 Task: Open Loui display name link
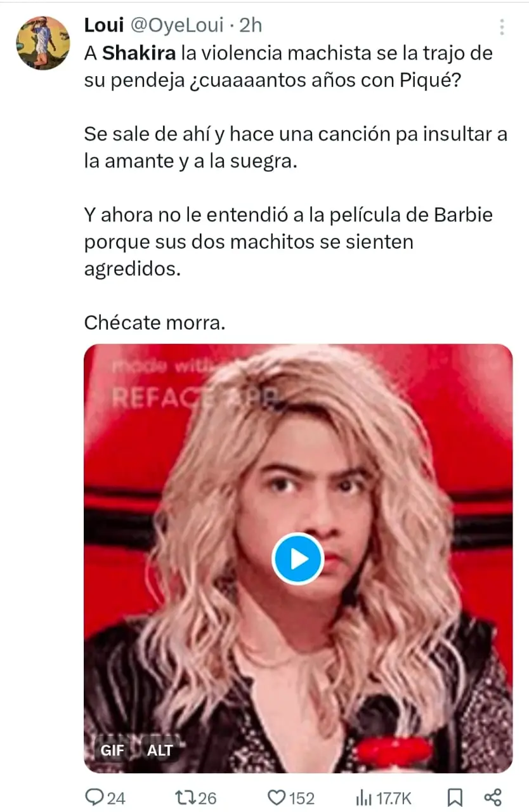[104, 25]
